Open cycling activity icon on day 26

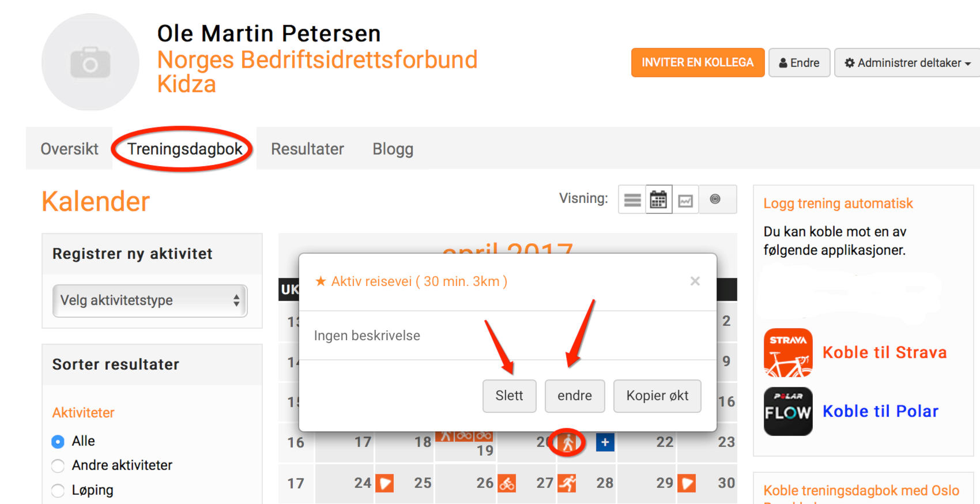click(x=507, y=483)
